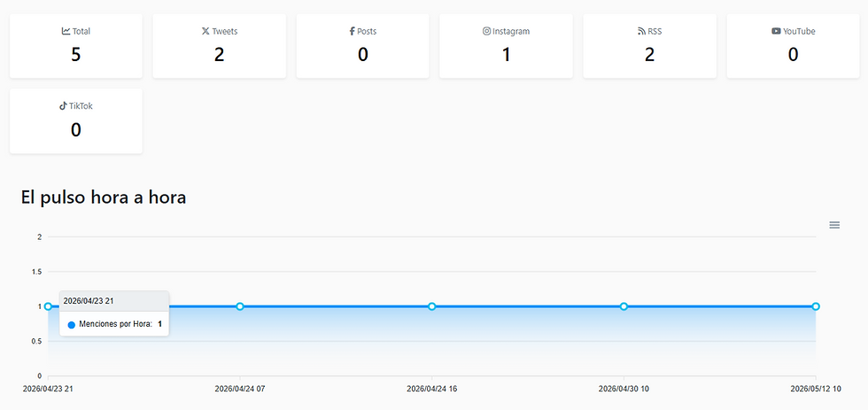Screen dimensions: 868x410
Task: Select the Tweets count card
Action: click(x=220, y=46)
